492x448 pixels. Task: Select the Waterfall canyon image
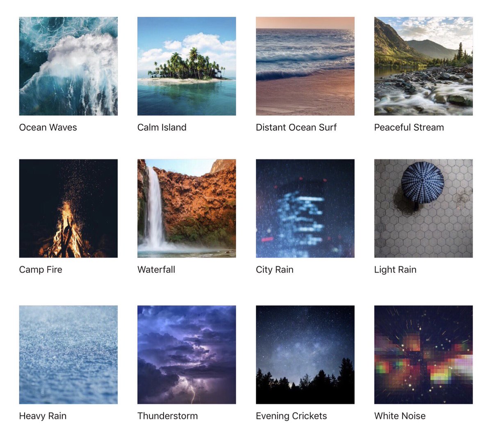click(187, 208)
